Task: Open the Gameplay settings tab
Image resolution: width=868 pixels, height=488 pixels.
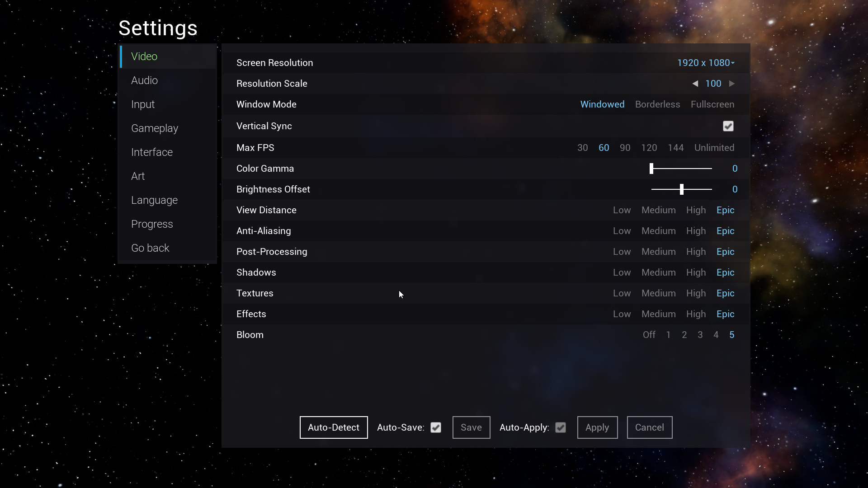Action: [155, 128]
